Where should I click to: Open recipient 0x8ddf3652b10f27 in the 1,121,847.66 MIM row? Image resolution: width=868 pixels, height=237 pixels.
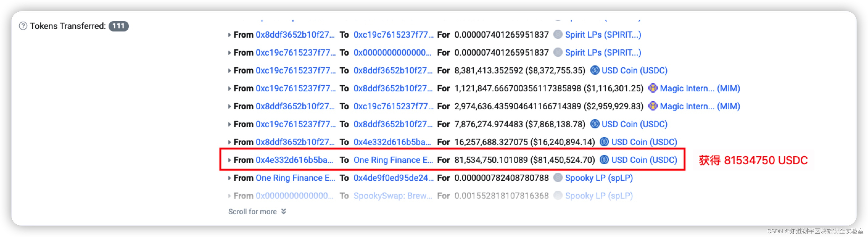[x=393, y=88]
